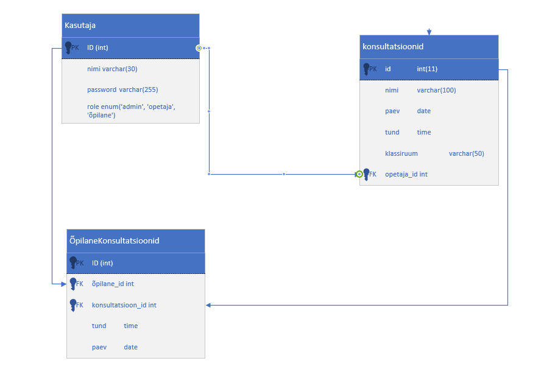Screen dimensions: 544x392
Task: Click the 'nimi varchar(30)' row in Kasutaja
Action: (130, 69)
